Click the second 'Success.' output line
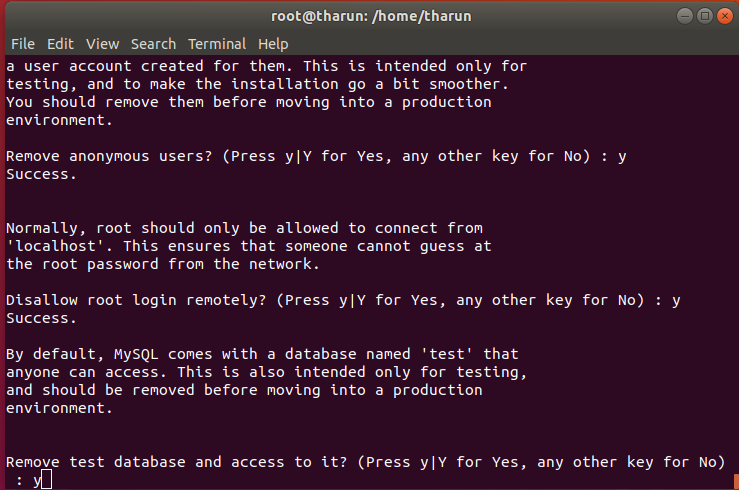Image resolution: width=739 pixels, height=490 pixels. [40, 318]
